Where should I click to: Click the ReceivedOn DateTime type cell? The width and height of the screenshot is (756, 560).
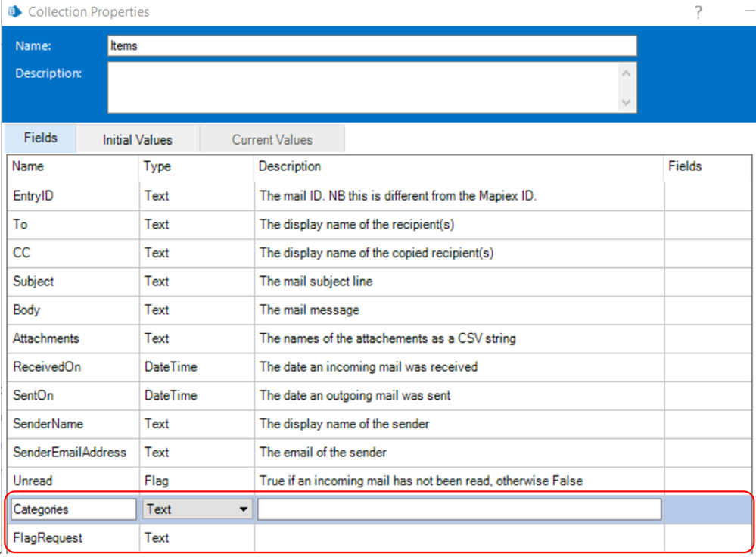point(170,366)
